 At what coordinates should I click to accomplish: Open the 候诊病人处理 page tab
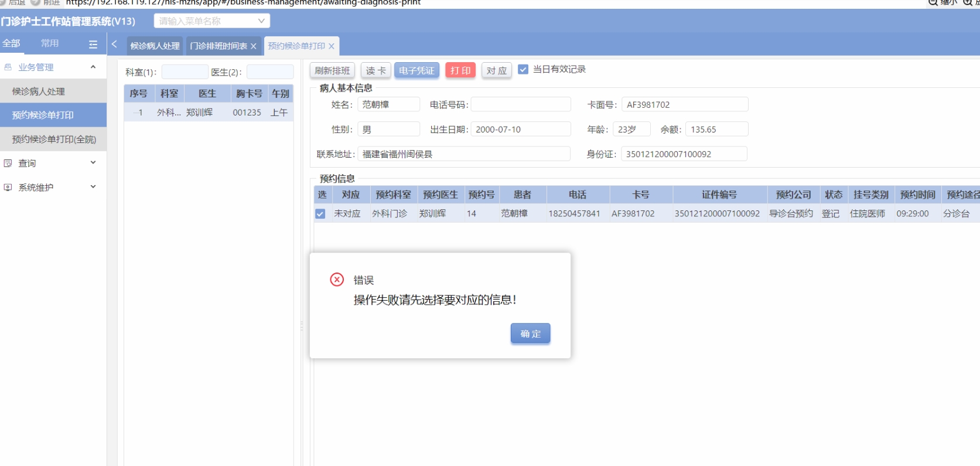tap(155, 46)
